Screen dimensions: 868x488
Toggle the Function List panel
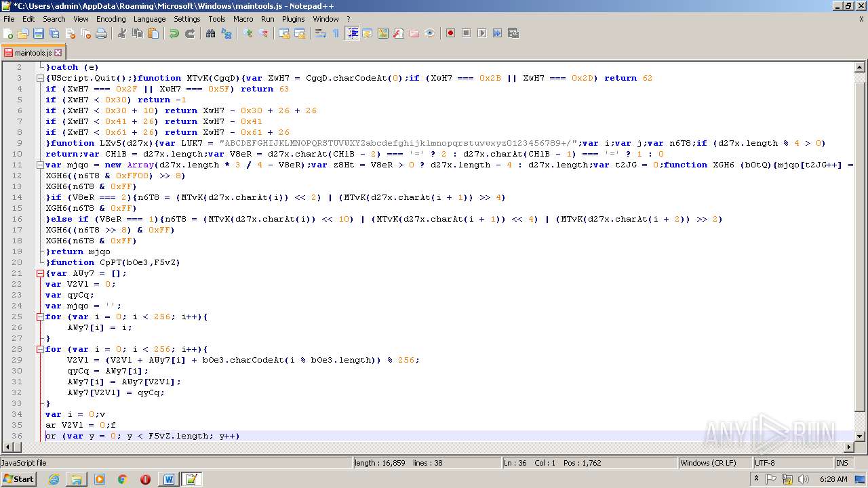(x=399, y=33)
